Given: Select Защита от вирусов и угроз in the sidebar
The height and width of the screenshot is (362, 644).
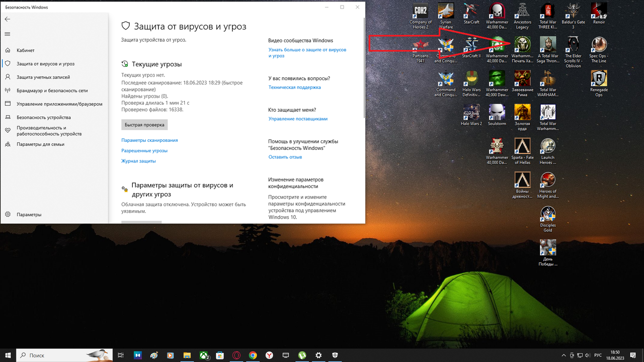Looking at the screenshot, I should (x=54, y=64).
